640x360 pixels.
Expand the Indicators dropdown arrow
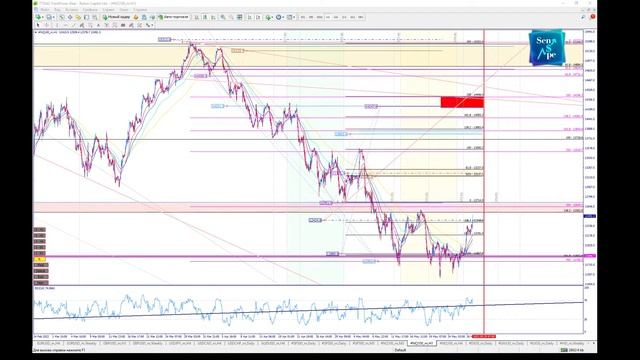pos(273,17)
